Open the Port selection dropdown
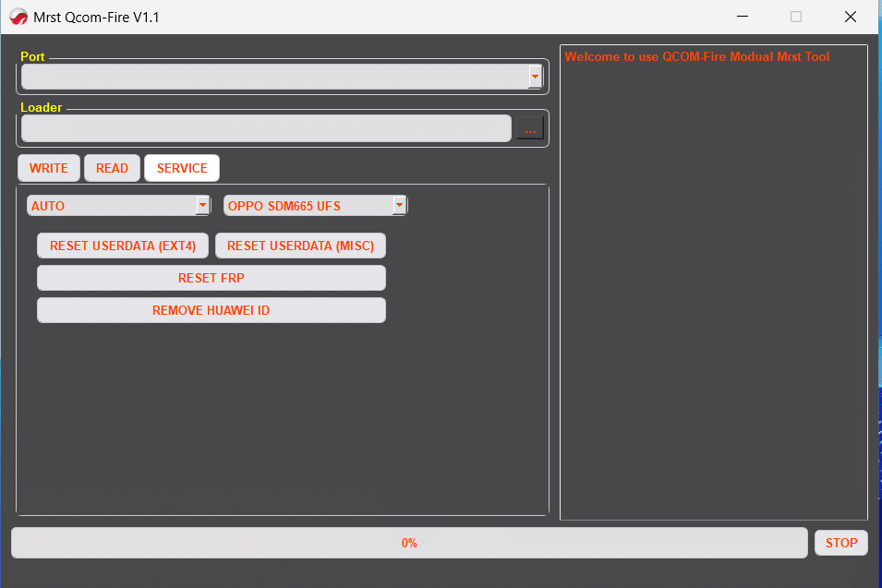Screen dimensions: 882x588 pyautogui.click(x=535, y=77)
